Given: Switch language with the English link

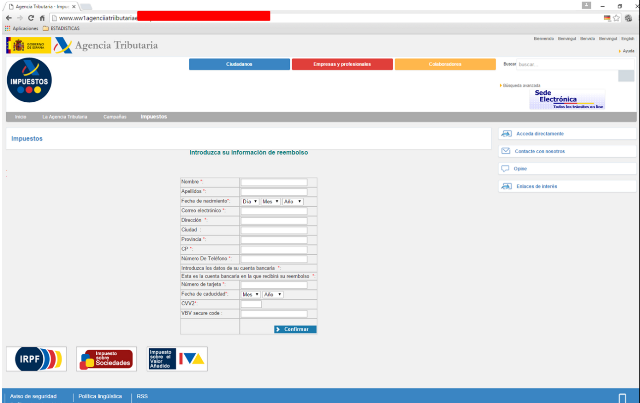Looking at the screenshot, I should [x=627, y=38].
